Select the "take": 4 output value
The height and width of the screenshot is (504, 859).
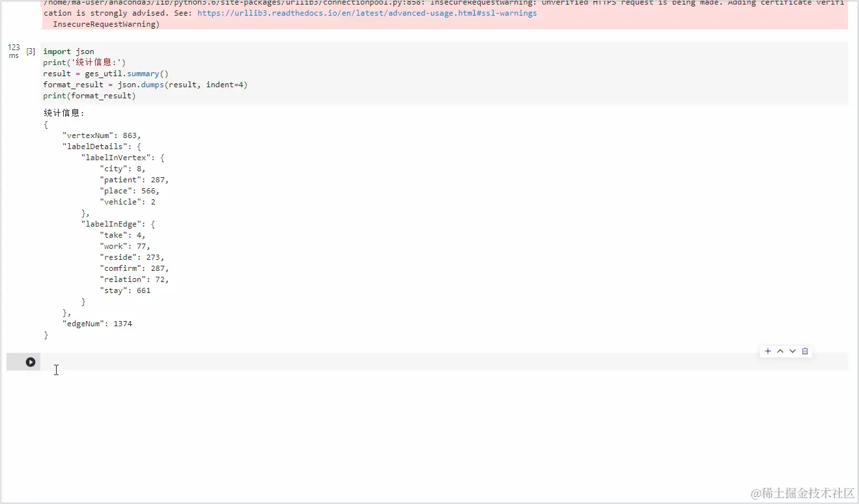click(122, 235)
